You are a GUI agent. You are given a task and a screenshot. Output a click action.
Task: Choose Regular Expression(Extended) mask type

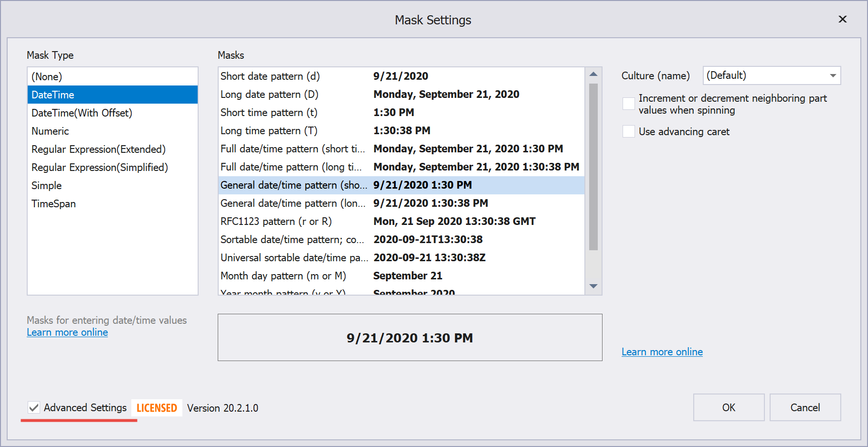pyautogui.click(x=98, y=149)
